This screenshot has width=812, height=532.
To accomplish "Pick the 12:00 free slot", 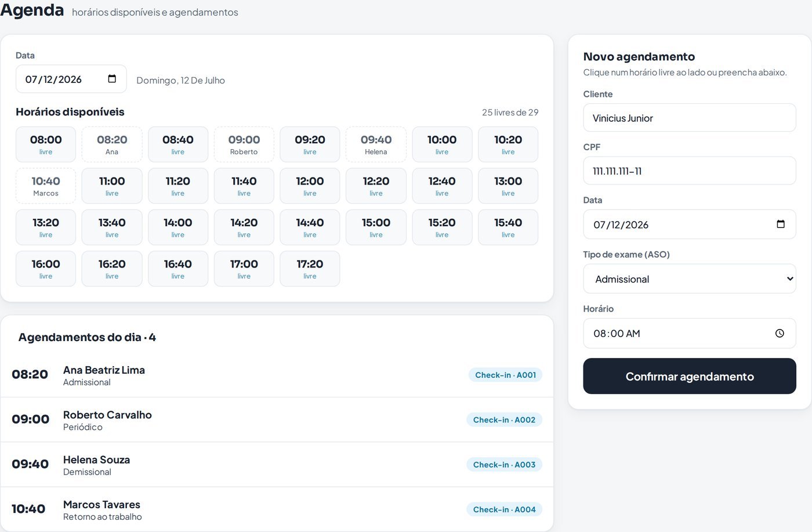I will [310, 186].
